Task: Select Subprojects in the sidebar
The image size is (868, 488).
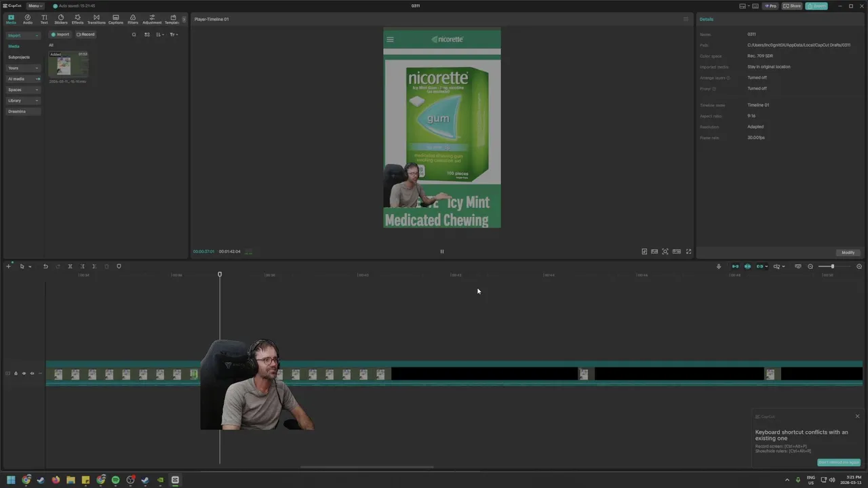Action: click(19, 57)
